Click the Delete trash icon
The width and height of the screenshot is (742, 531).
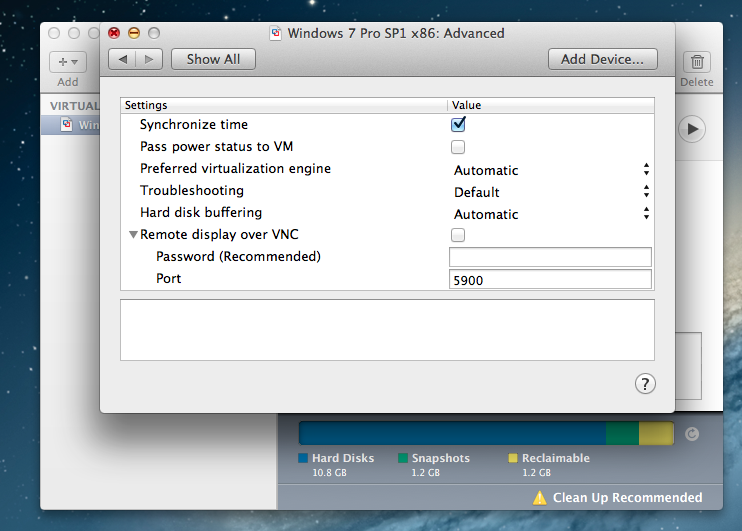pos(696,62)
